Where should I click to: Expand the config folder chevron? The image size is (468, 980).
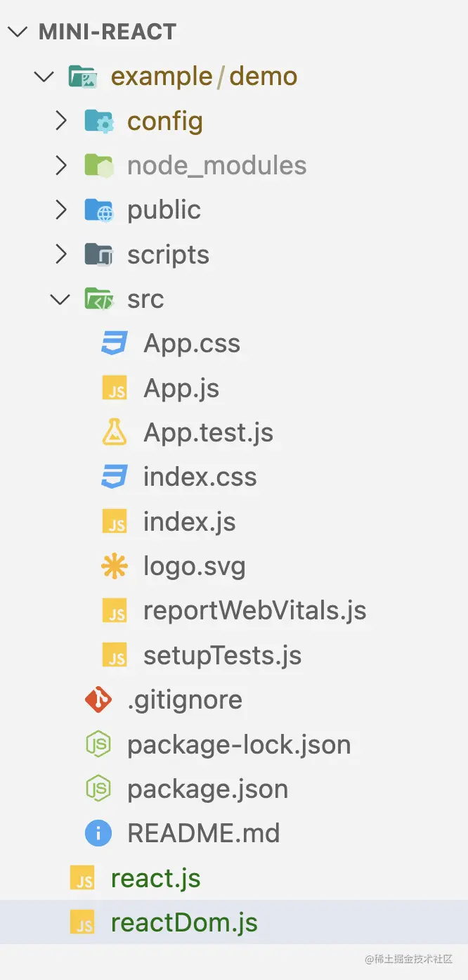[61, 121]
